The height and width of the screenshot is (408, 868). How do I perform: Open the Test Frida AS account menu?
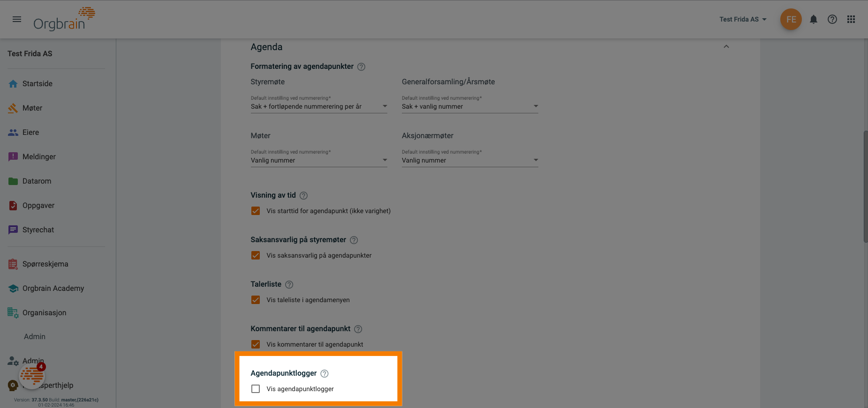click(x=743, y=19)
